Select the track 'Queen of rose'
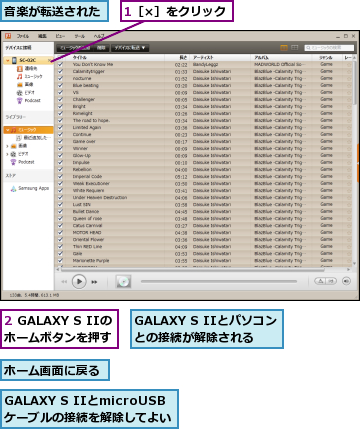Image resolution: width=360 pixels, height=429 pixels. [87, 218]
